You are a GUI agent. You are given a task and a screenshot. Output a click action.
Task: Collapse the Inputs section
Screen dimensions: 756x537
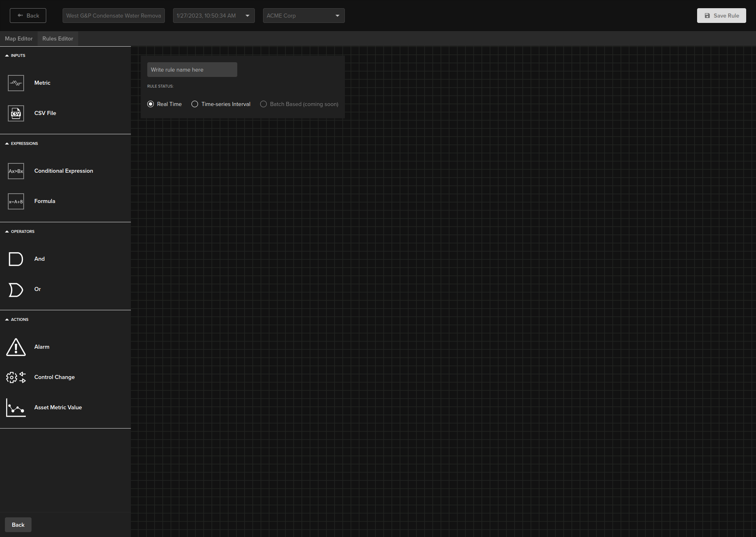pos(7,56)
